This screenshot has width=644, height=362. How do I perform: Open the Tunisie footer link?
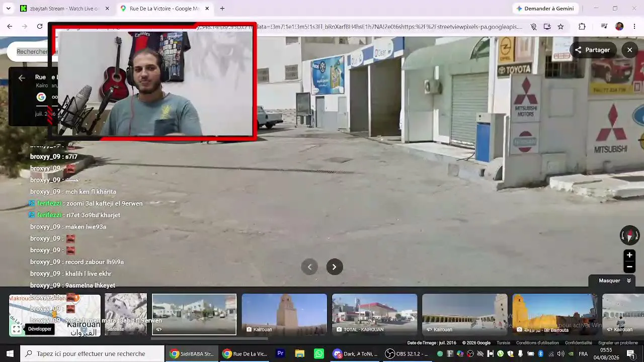coord(503,343)
